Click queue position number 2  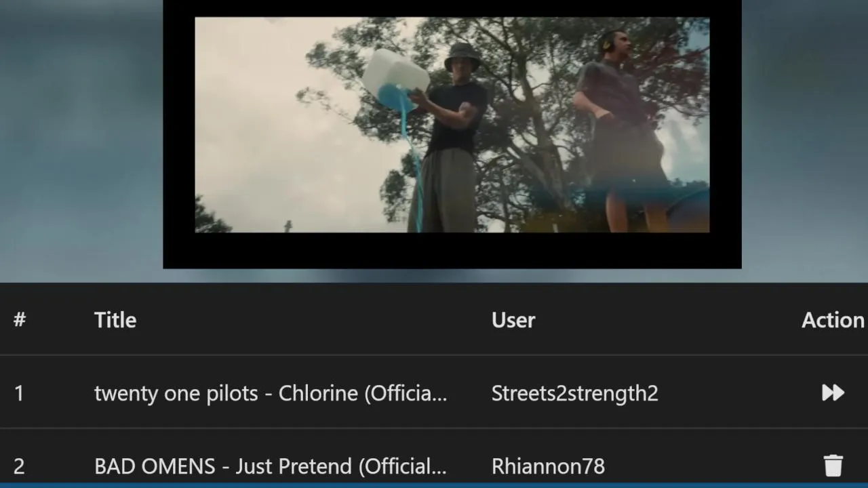click(19, 466)
